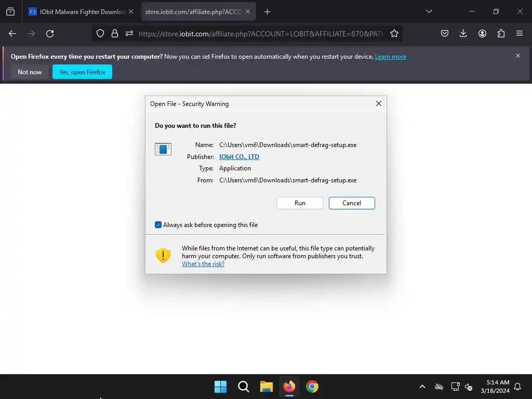Show hidden system tray icons
The image size is (532, 399).
[422, 387]
